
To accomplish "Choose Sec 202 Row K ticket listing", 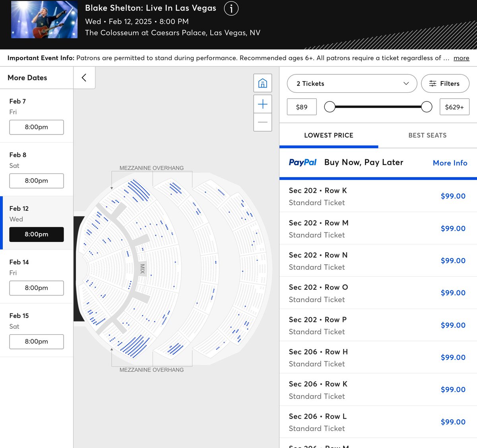I will point(378,196).
